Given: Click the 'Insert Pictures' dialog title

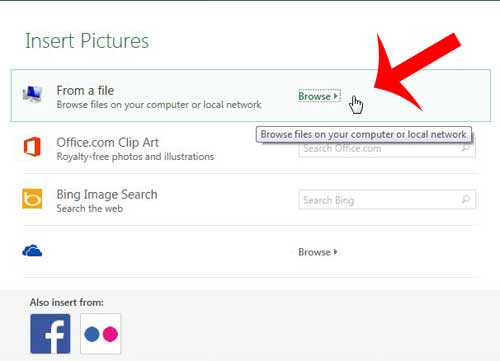Looking at the screenshot, I should 87,41.
